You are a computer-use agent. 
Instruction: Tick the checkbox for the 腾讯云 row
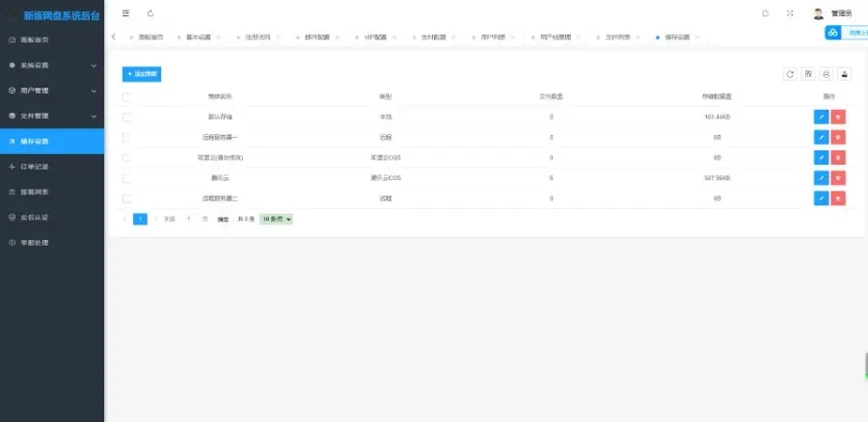coord(126,178)
